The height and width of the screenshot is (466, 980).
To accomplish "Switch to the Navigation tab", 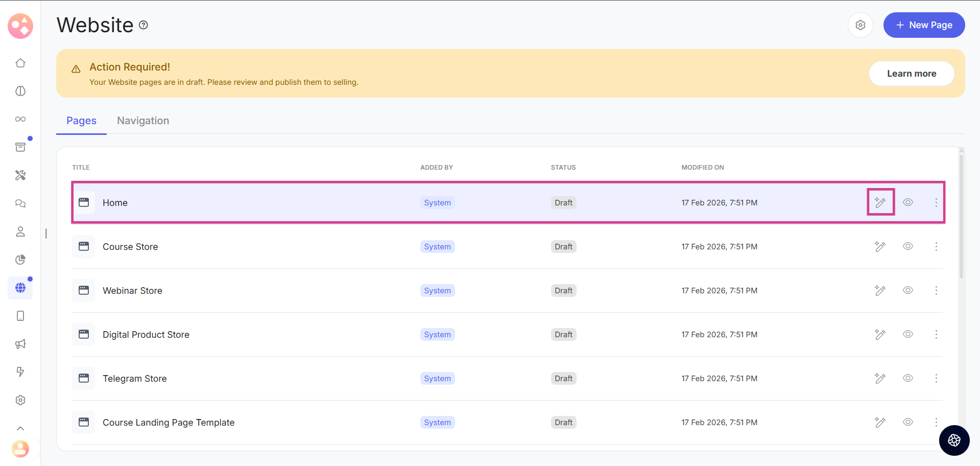I will point(143,121).
